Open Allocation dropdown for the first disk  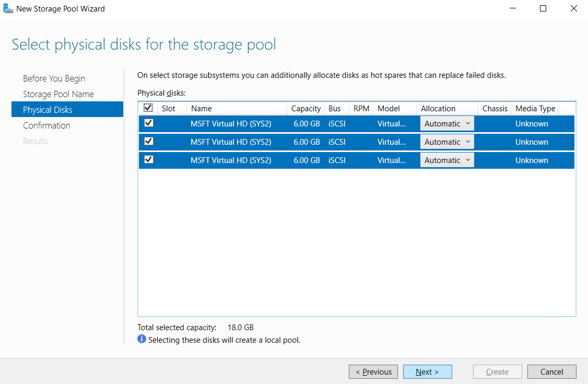point(447,123)
